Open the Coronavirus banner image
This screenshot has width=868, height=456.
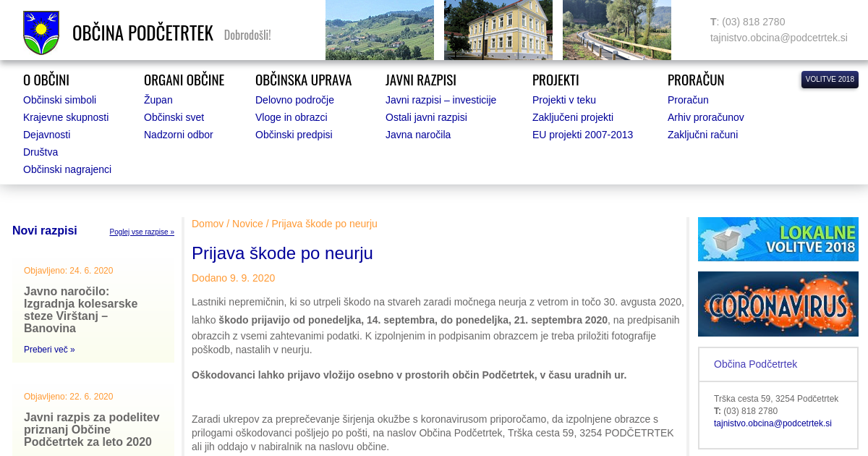(778, 304)
